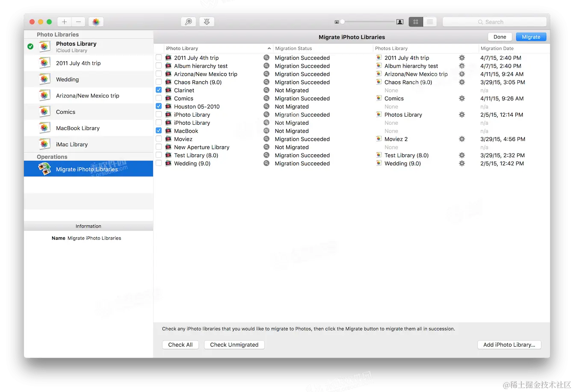Click the Check Unmigrated button
The height and width of the screenshot is (392, 574).
[234, 345]
